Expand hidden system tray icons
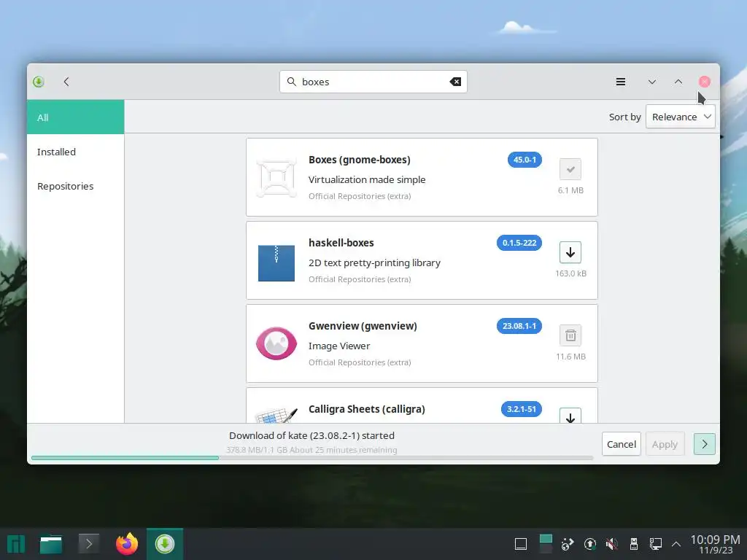The height and width of the screenshot is (560, 747). click(x=676, y=544)
